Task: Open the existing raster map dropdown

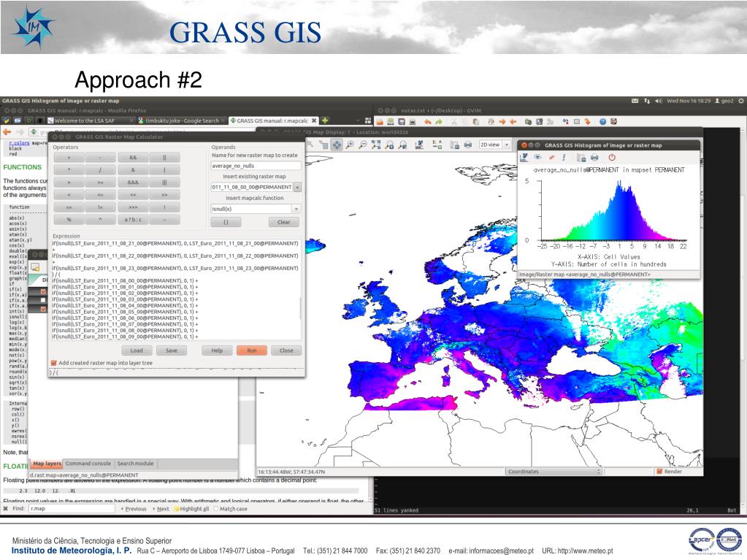Action: [x=297, y=187]
